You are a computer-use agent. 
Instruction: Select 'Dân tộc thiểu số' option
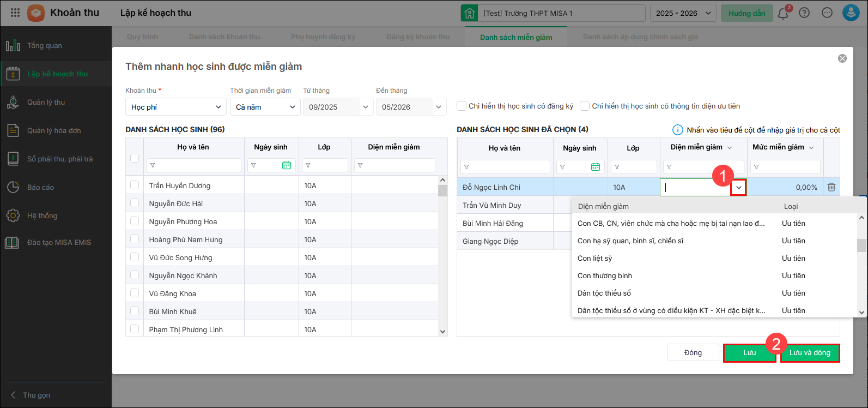(604, 293)
